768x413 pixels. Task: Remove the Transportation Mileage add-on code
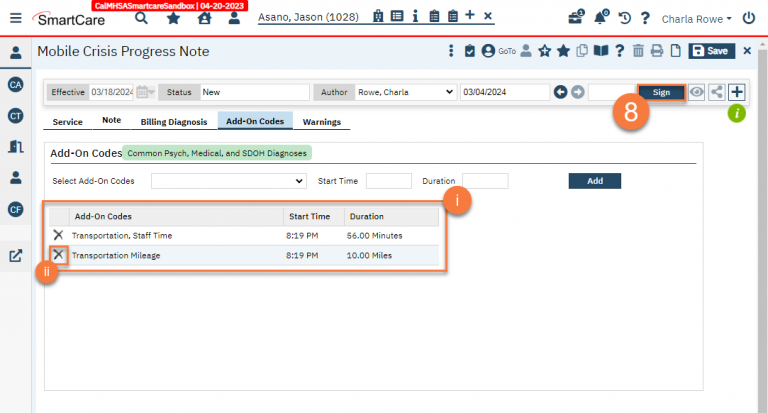point(58,255)
